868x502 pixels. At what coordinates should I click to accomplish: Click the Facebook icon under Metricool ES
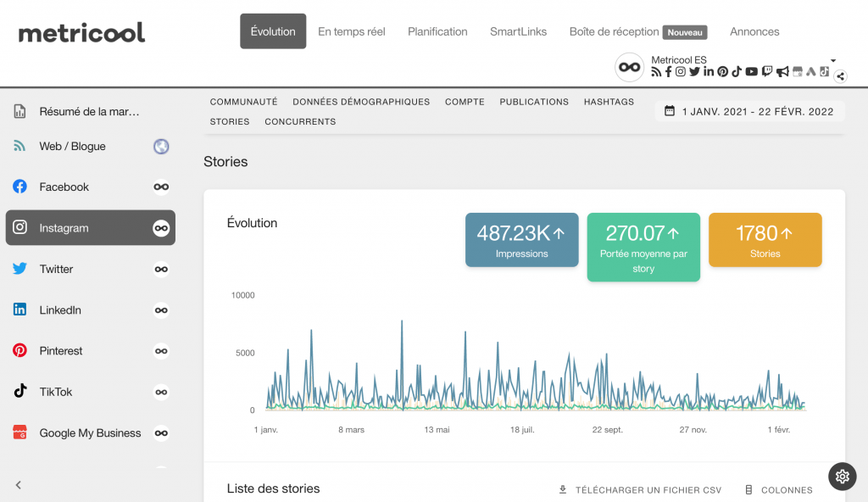click(668, 72)
